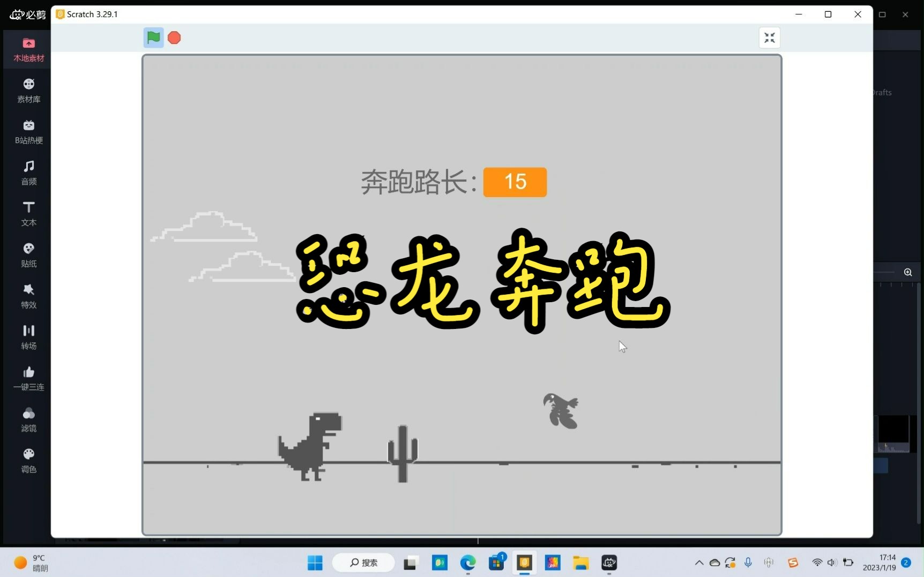The image size is (924, 577).
Task: Click the microphone tray icon
Action: [x=748, y=563]
